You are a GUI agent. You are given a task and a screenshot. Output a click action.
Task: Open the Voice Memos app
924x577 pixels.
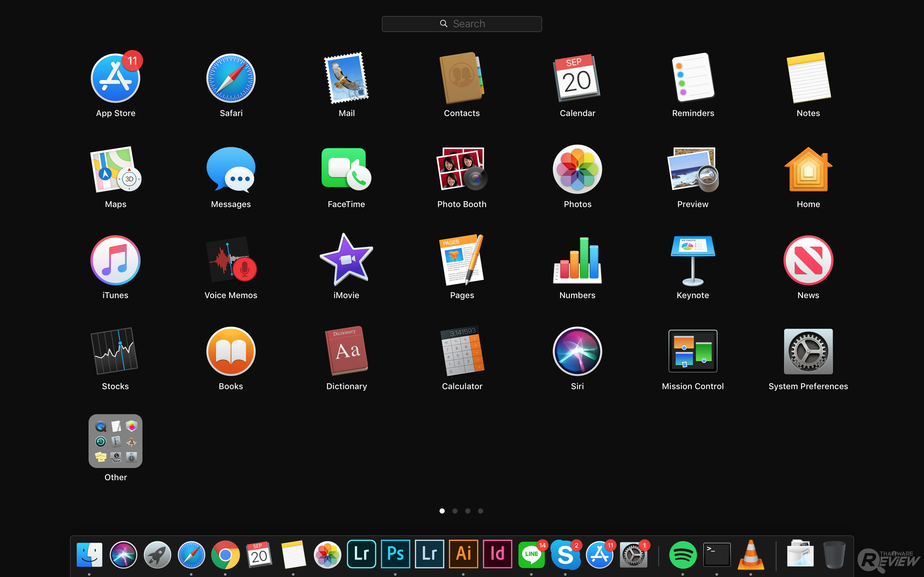[231, 260]
